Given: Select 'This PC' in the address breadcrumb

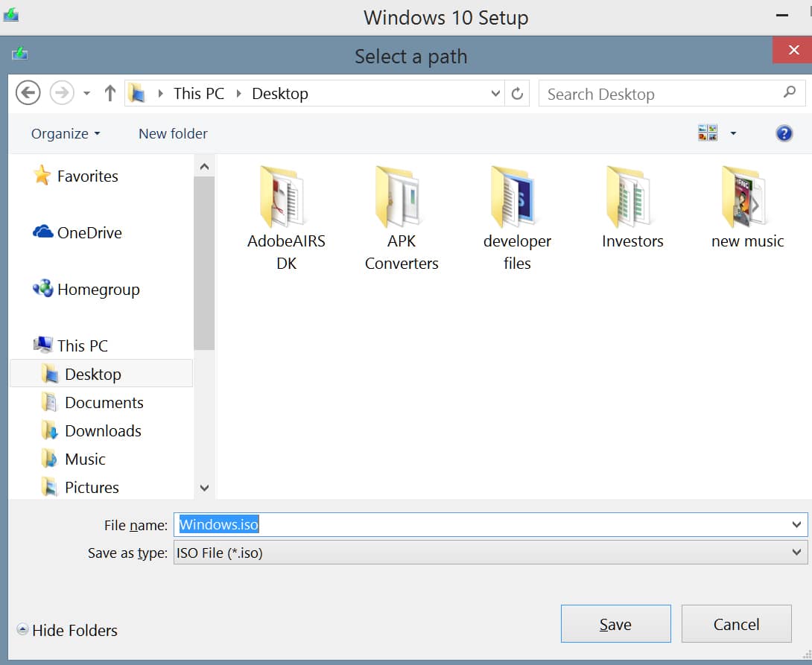Looking at the screenshot, I should (199, 94).
